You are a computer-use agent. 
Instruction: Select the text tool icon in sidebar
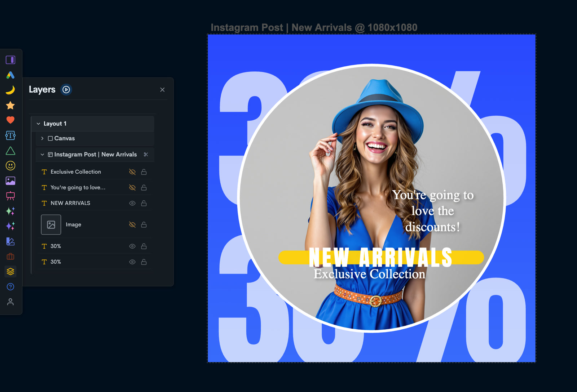coord(10,135)
